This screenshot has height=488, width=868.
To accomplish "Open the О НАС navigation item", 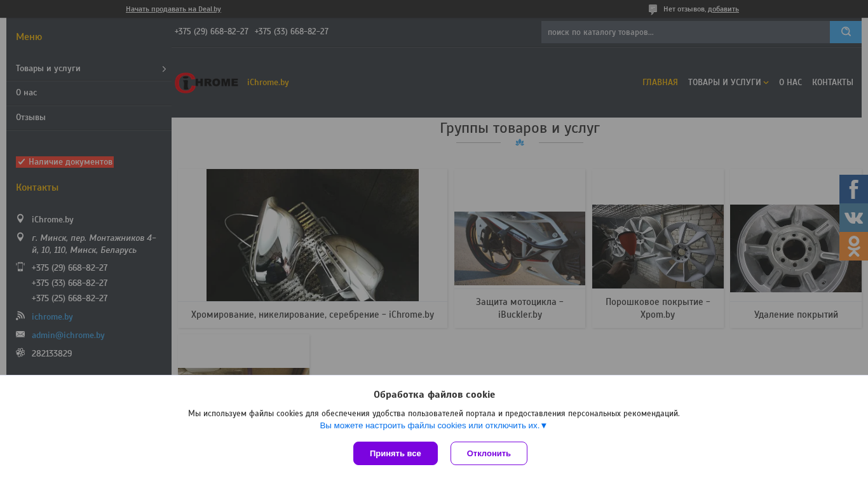I will coord(790,83).
